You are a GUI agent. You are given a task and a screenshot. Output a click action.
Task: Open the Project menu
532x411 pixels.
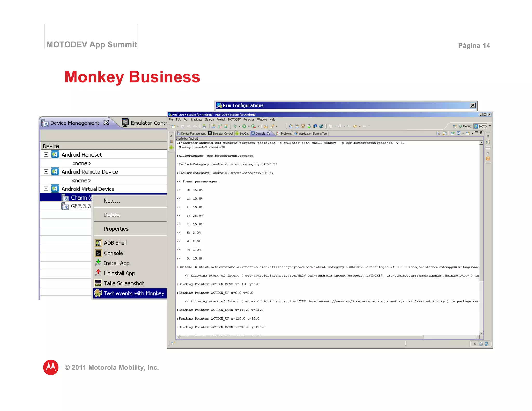click(x=221, y=120)
